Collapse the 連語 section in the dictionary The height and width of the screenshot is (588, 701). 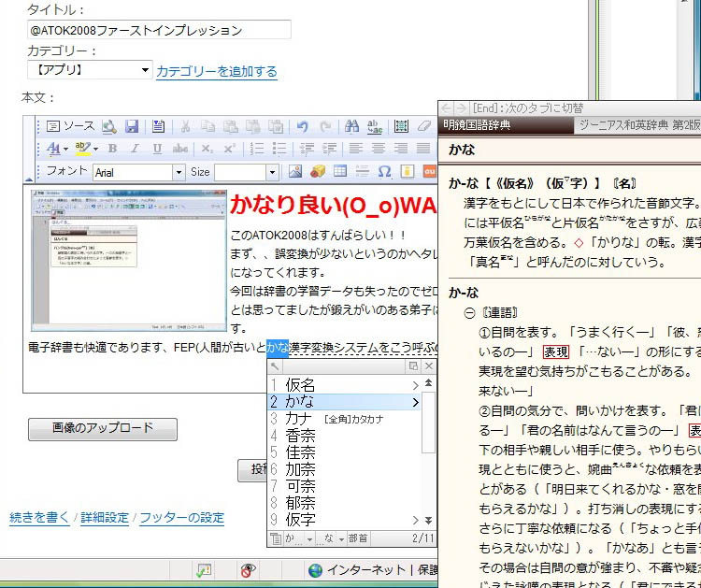point(469,313)
